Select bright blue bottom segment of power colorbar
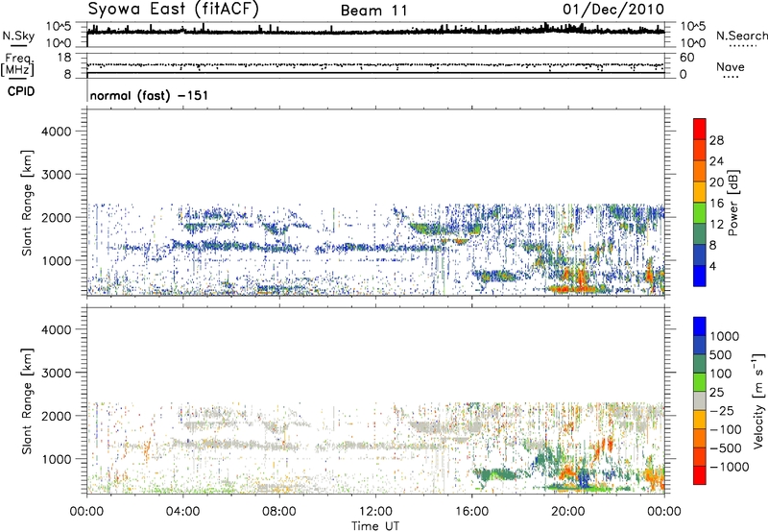This screenshot has height=532, width=768. click(x=700, y=276)
